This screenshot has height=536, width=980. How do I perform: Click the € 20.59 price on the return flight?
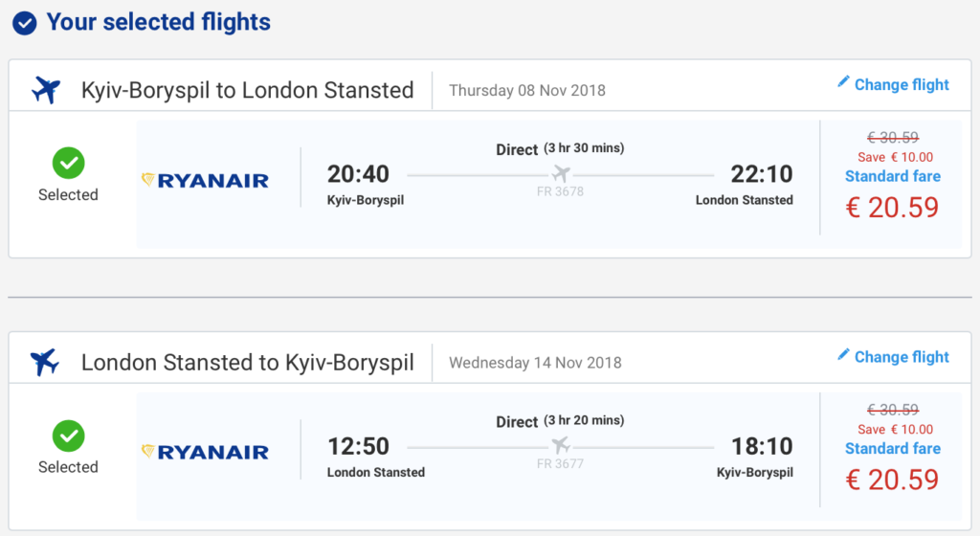892,480
